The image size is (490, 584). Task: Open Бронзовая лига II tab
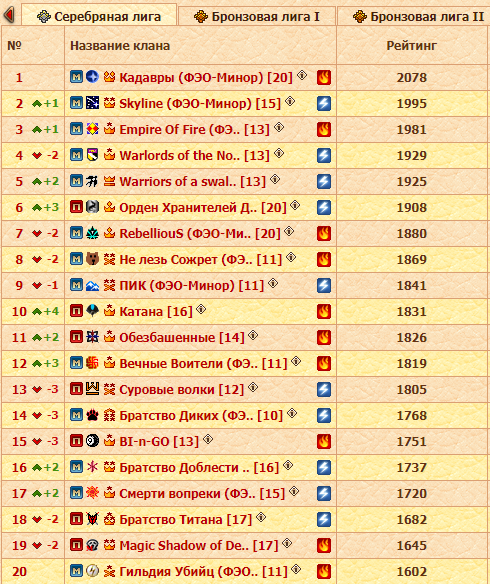coord(414,16)
